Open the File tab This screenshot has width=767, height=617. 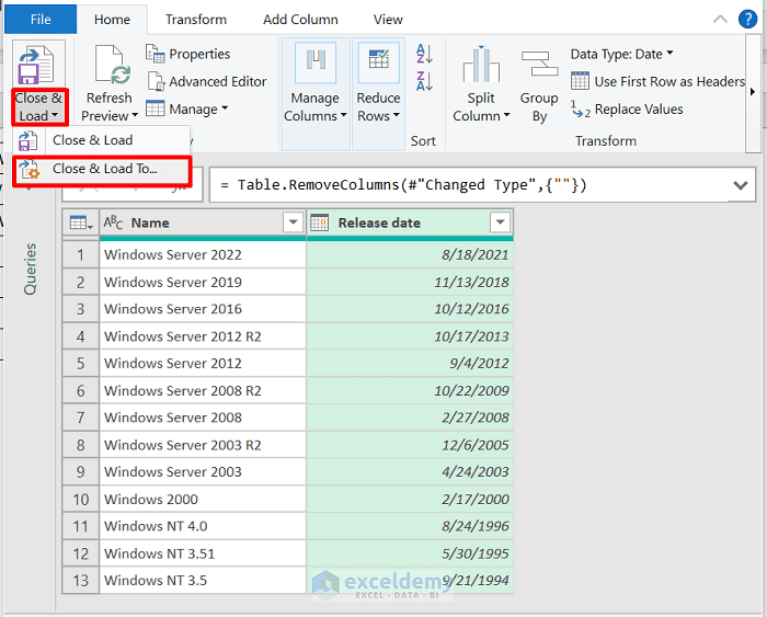point(41,19)
